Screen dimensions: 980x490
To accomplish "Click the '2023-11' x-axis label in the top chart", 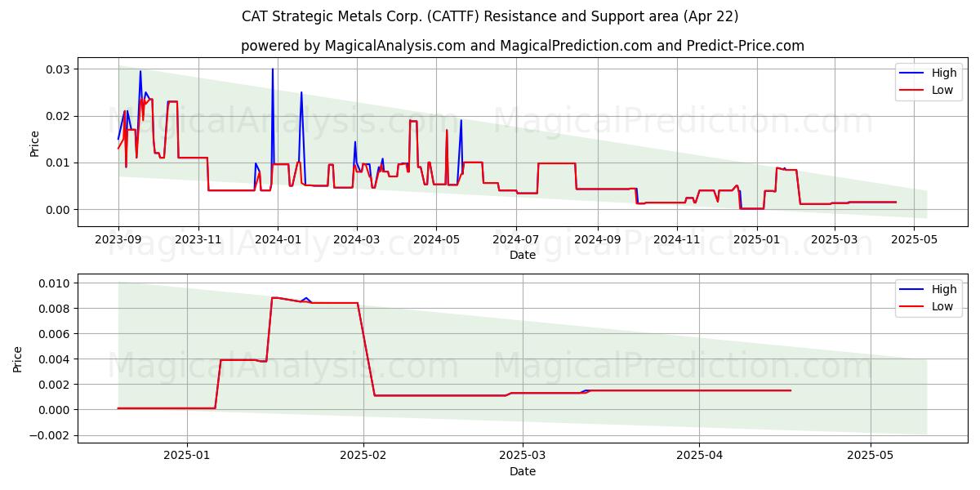I will click(x=198, y=240).
